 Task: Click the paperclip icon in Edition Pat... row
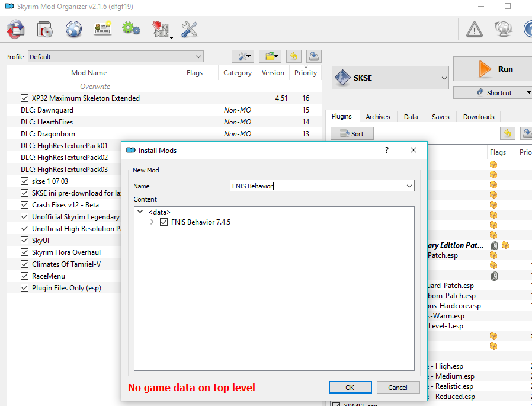tap(494, 245)
